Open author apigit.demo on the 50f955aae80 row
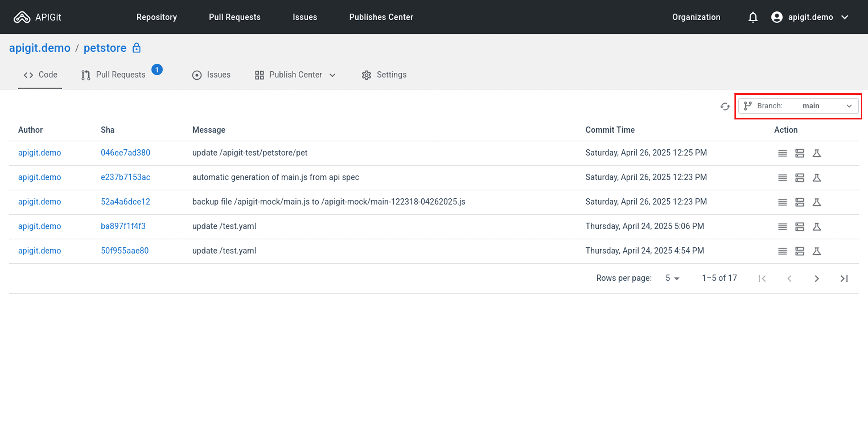The image size is (868, 421). pyautogui.click(x=39, y=251)
